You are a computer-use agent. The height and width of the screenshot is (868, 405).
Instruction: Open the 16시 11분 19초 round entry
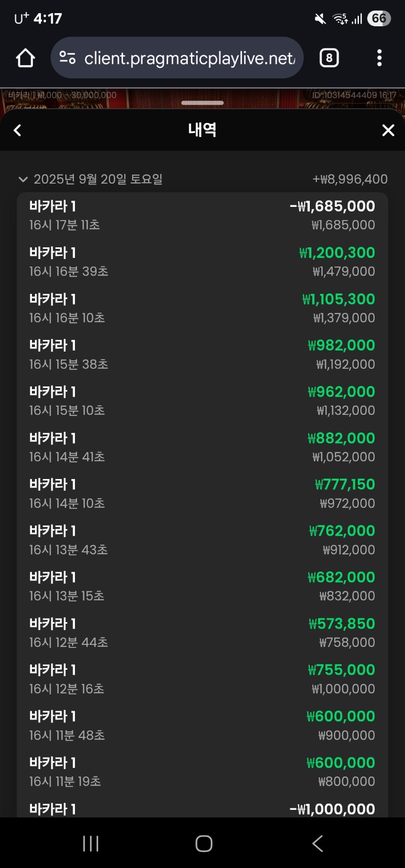(x=202, y=772)
